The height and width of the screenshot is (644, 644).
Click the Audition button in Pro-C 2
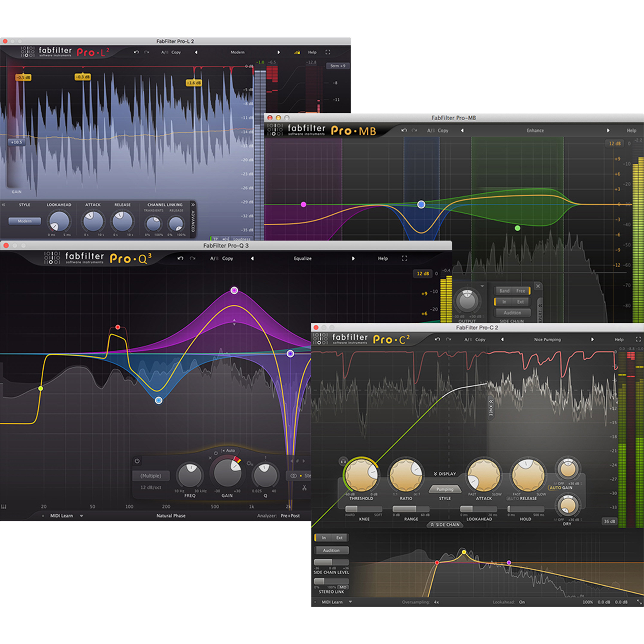(x=332, y=550)
